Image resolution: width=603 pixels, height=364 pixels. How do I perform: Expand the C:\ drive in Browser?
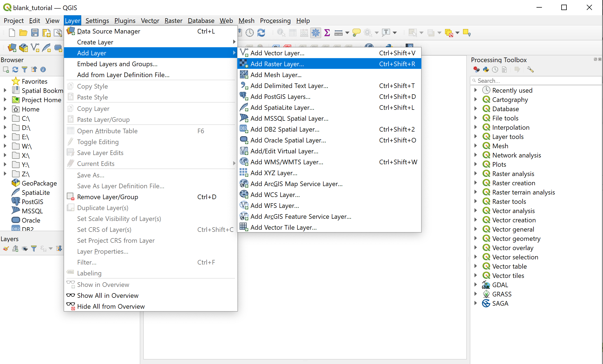point(5,118)
